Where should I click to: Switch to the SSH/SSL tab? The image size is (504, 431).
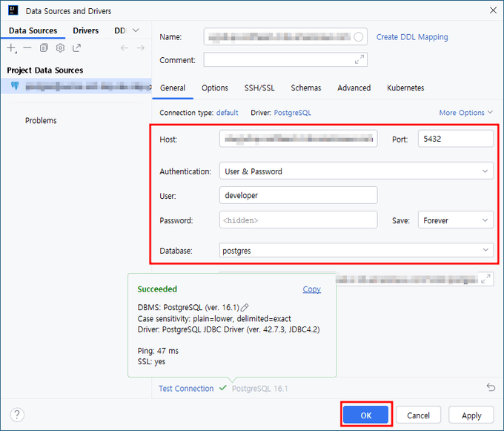[x=259, y=88]
